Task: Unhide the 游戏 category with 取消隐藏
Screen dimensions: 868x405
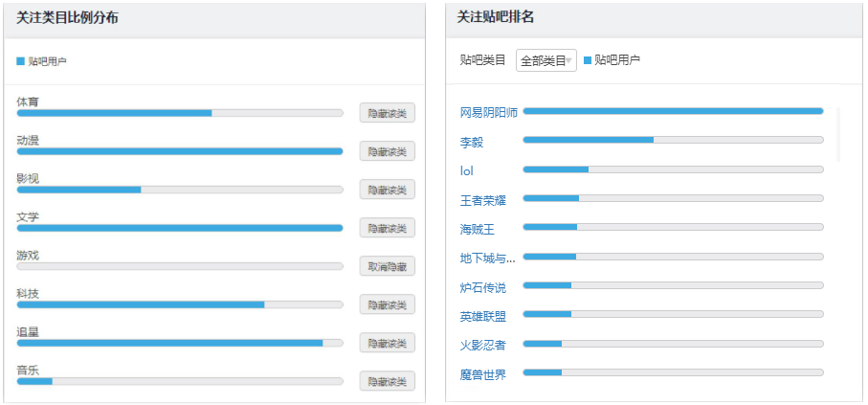Action: 387,266
